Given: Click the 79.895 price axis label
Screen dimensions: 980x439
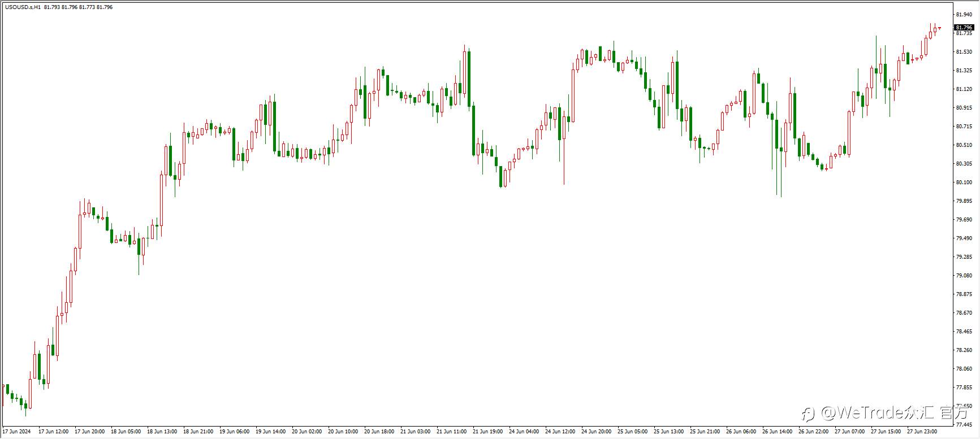Looking at the screenshot, I should click(x=964, y=201).
